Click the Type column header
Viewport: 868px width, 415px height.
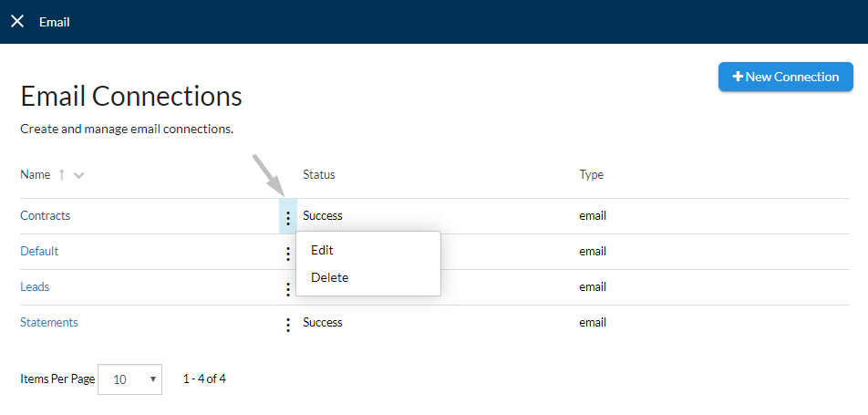tap(591, 175)
